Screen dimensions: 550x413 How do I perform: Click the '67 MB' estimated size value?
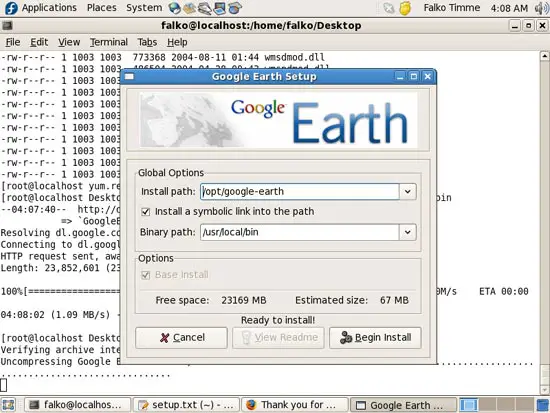pyautogui.click(x=394, y=300)
